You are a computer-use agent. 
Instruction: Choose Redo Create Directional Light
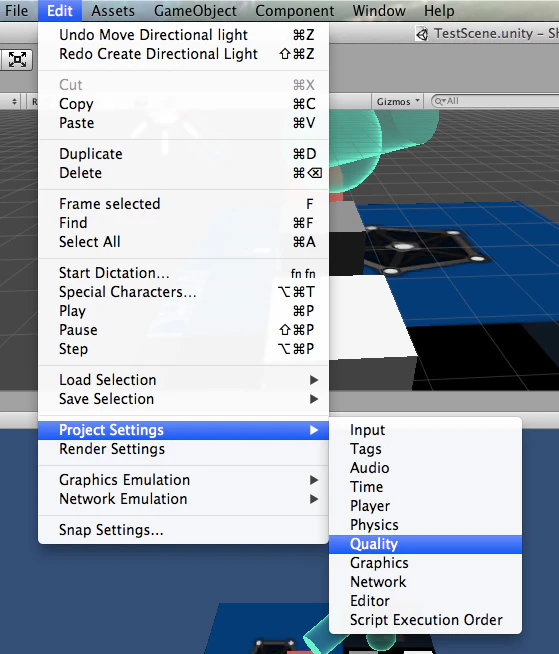click(184, 54)
